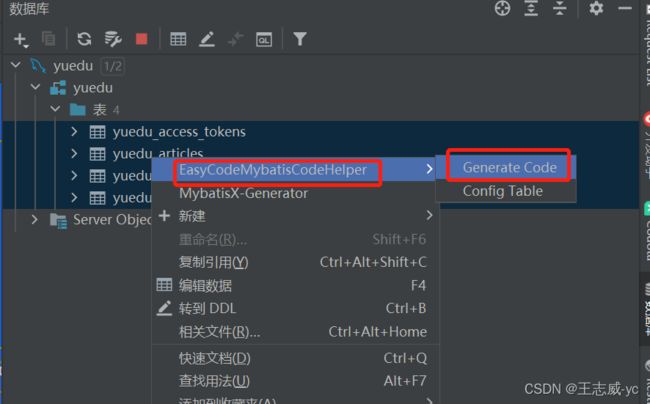Click the expand all icon in header
This screenshot has width=650, height=404.
[x=531, y=8]
